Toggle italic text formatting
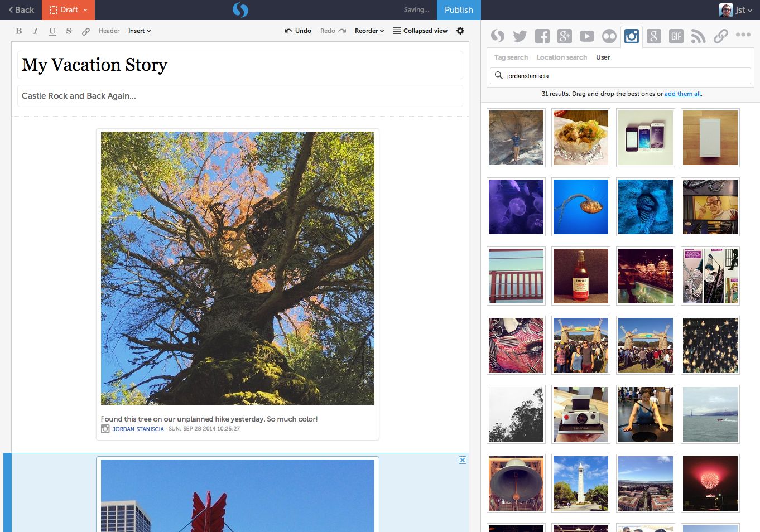 pyautogui.click(x=36, y=31)
